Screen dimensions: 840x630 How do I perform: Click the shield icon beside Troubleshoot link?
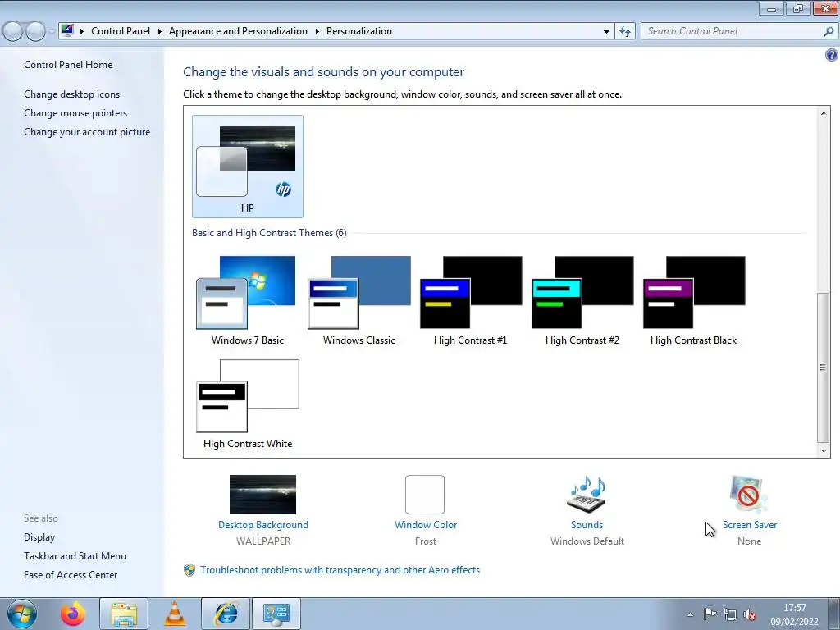pos(189,570)
